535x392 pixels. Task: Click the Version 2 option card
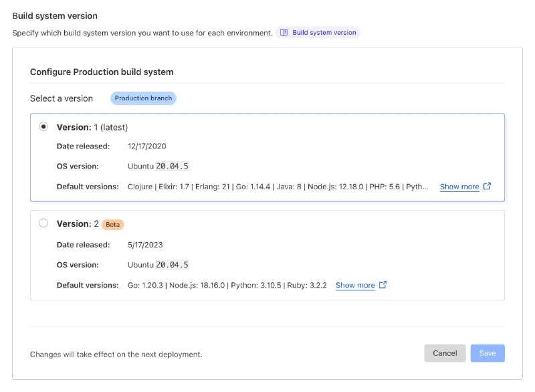267,254
